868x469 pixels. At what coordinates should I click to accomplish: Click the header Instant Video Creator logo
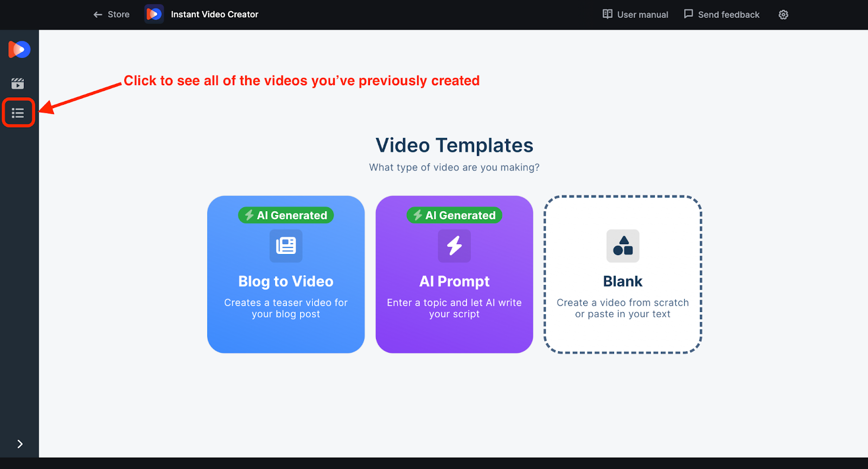[154, 14]
